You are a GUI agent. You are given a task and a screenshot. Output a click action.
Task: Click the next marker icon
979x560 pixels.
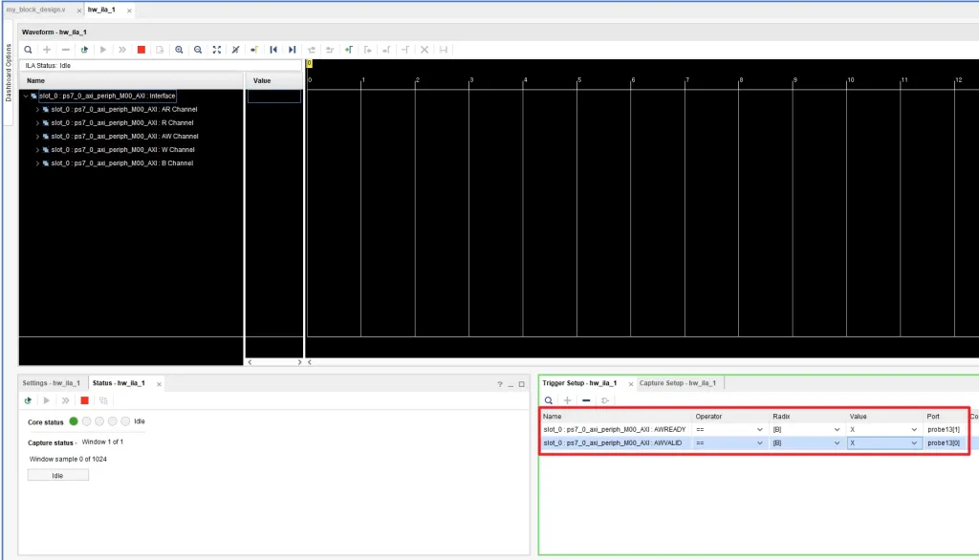pyautogui.click(x=386, y=50)
